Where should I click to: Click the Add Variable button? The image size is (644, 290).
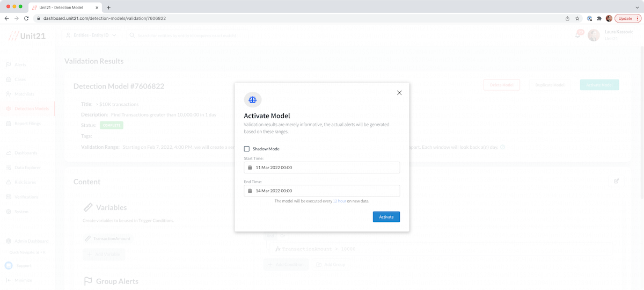tap(104, 254)
